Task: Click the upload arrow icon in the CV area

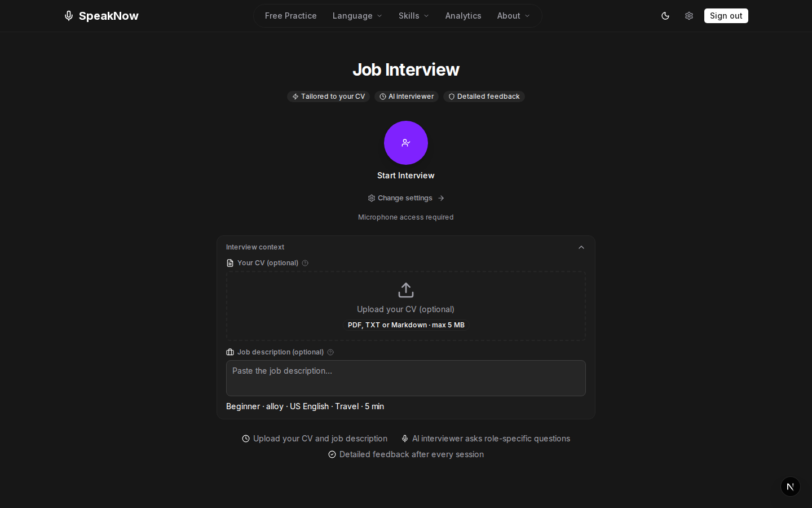Action: click(x=406, y=290)
